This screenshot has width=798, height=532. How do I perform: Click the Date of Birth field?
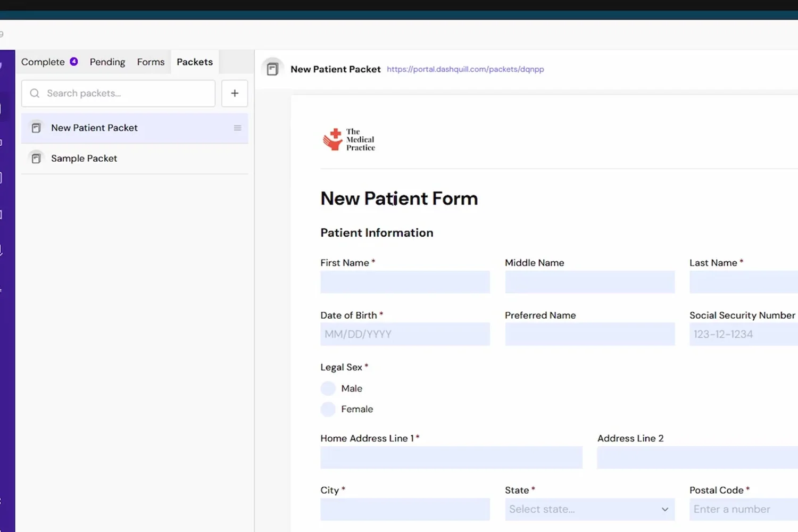click(x=405, y=334)
